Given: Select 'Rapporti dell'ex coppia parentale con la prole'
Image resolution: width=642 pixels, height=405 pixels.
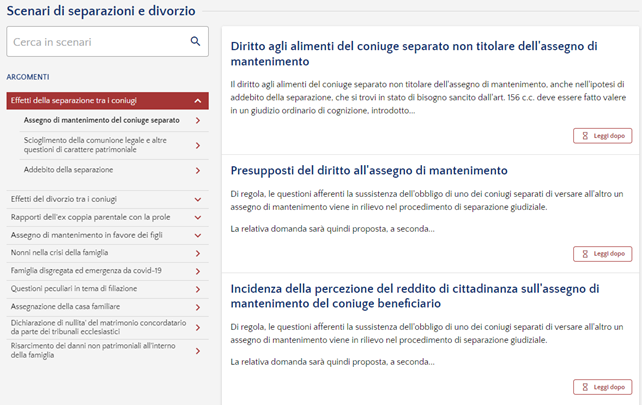Looking at the screenshot, I should click(x=90, y=217).
